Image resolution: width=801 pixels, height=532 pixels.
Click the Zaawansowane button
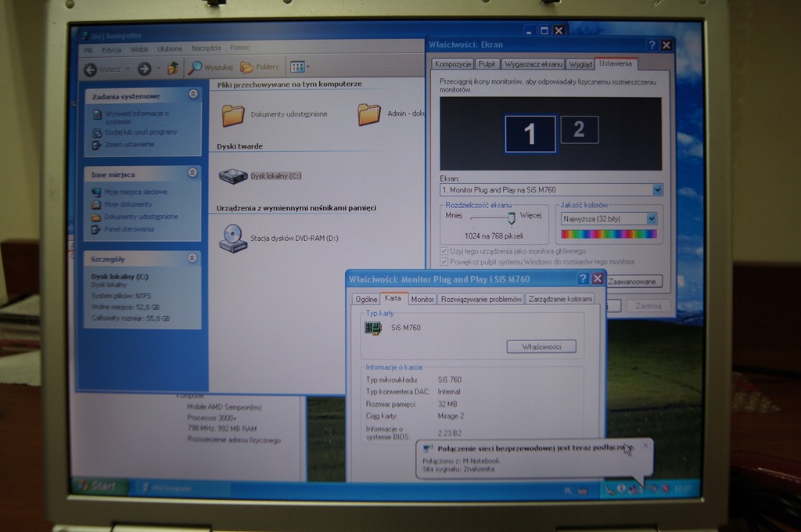coord(634,282)
